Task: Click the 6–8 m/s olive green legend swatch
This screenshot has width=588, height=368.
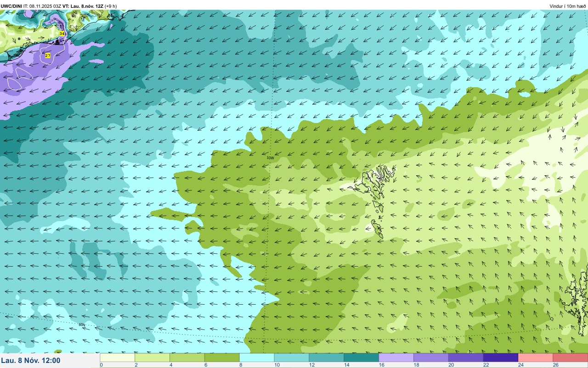Action: 222,357
